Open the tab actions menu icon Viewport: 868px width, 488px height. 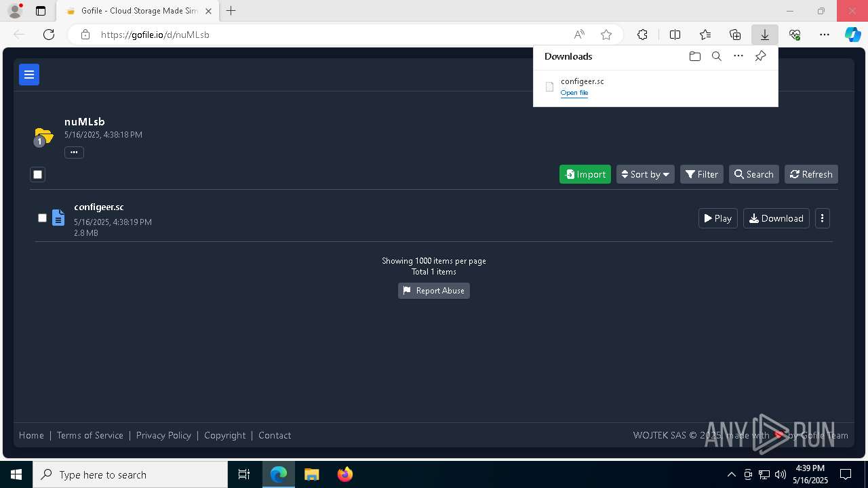[x=41, y=11]
